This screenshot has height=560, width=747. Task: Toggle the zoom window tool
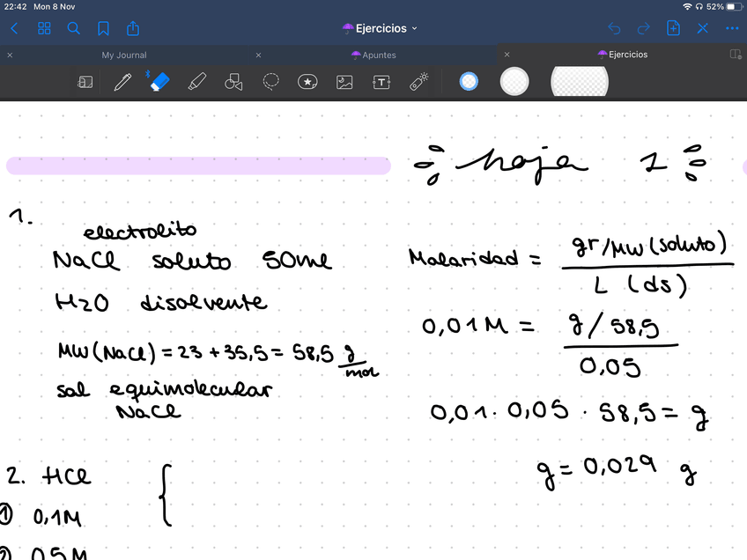click(85, 82)
